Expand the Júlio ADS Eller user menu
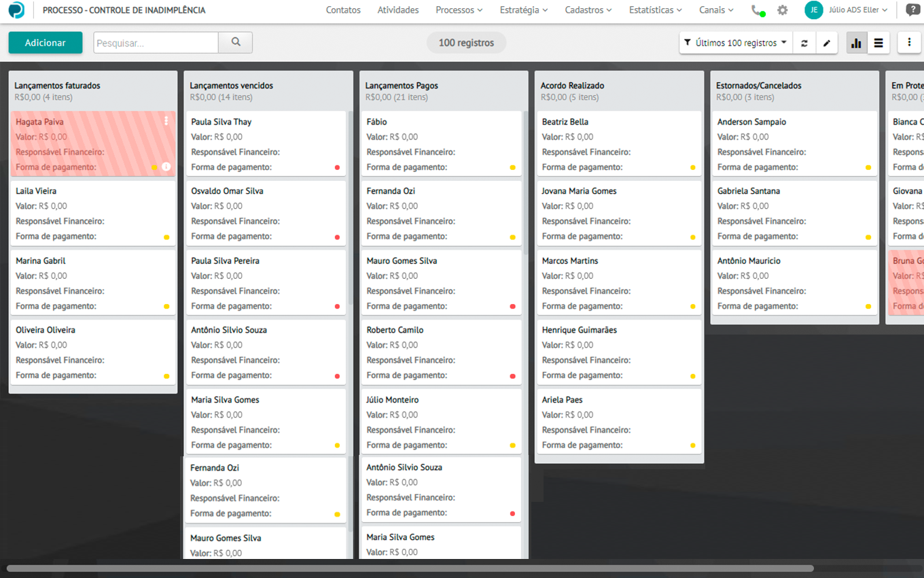 pos(858,10)
